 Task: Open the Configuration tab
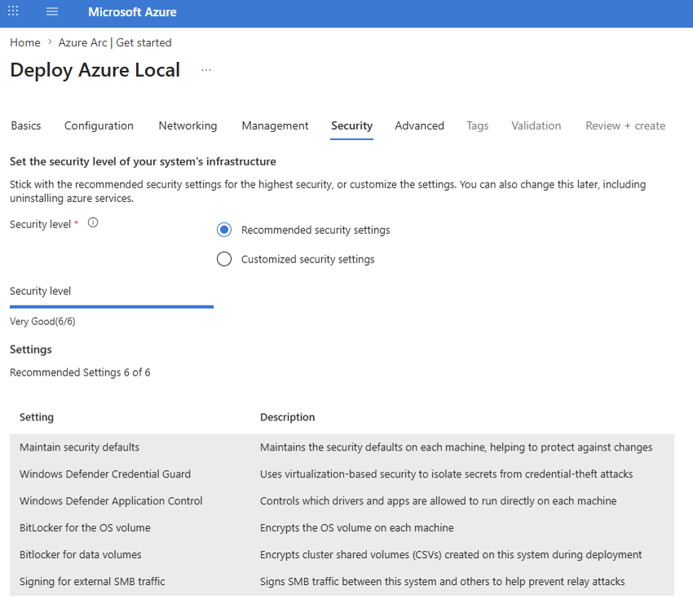(x=99, y=125)
